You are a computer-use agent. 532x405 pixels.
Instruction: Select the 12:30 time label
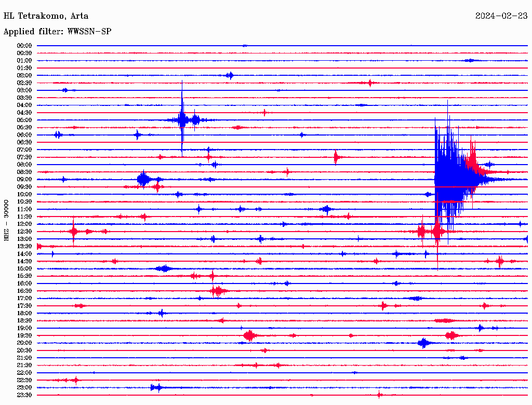click(x=24, y=232)
